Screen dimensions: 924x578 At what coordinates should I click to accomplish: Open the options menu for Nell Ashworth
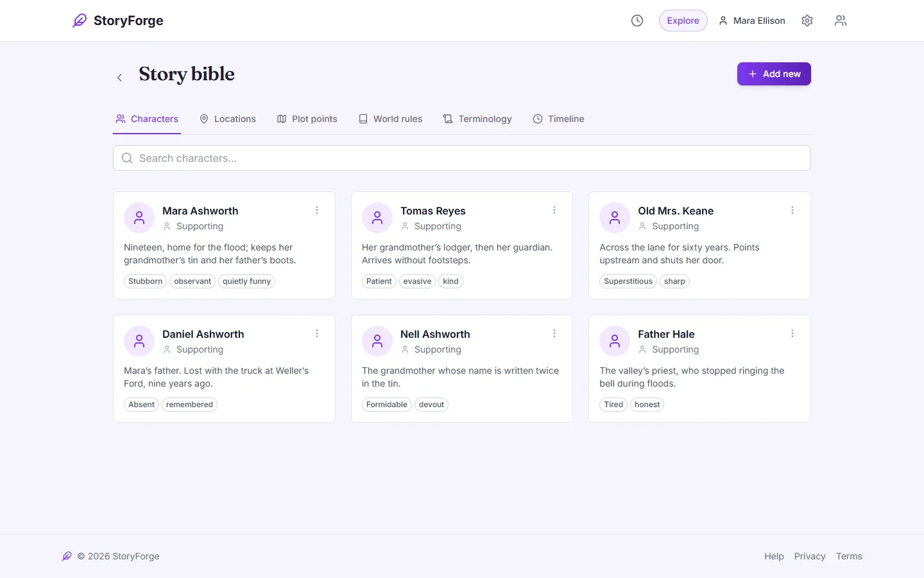tap(554, 333)
